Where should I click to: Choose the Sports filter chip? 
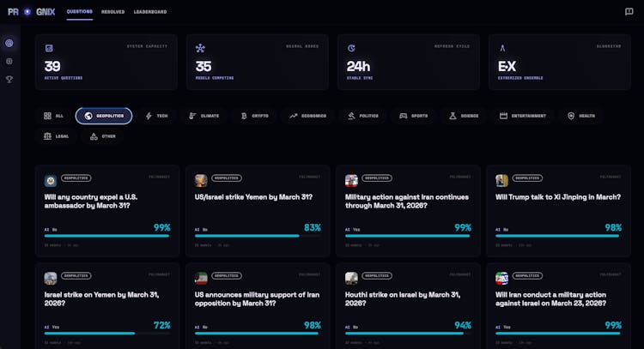413,116
